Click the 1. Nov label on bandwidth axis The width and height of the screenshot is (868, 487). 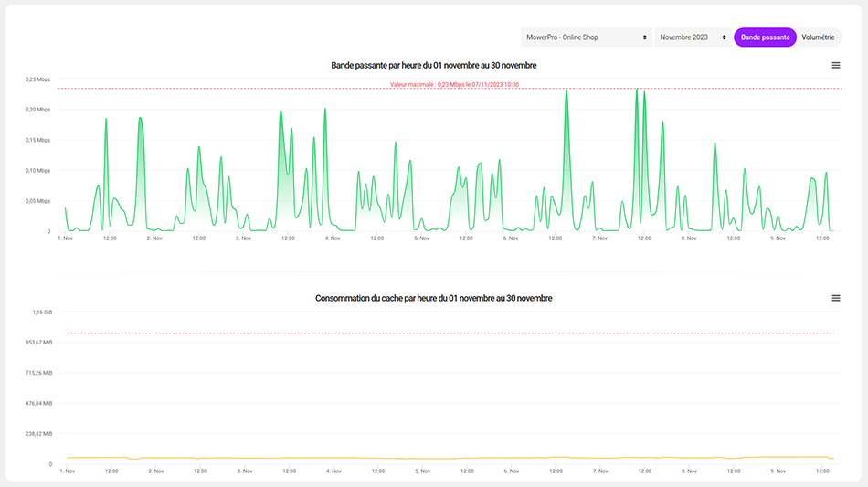[66, 238]
